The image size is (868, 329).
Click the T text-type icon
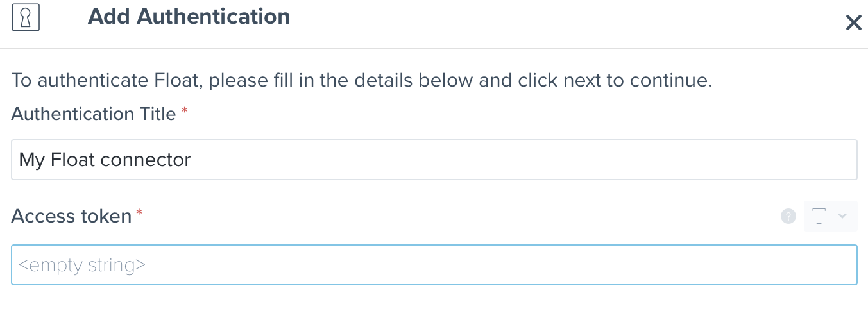click(x=819, y=217)
